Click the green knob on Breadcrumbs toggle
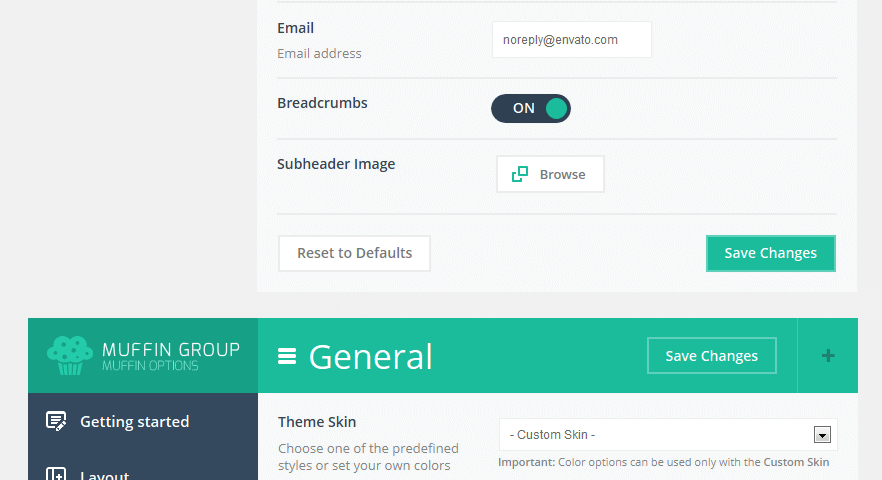 tap(556, 108)
